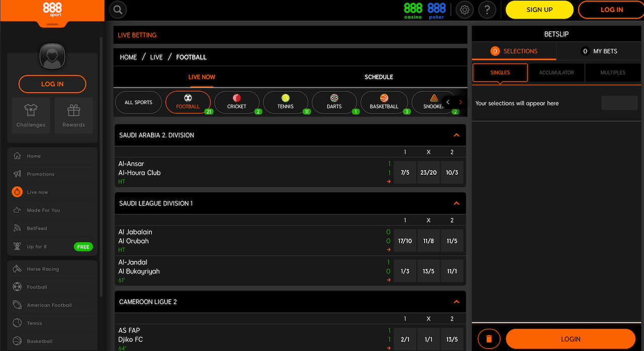Screen dimensions: 644x351
Task: Open Selections betslip tab
Action: tap(514, 51)
